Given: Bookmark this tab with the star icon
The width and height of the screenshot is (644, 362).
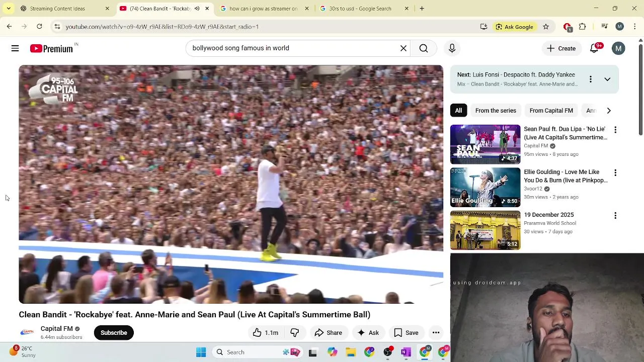Looking at the screenshot, I should click(545, 26).
